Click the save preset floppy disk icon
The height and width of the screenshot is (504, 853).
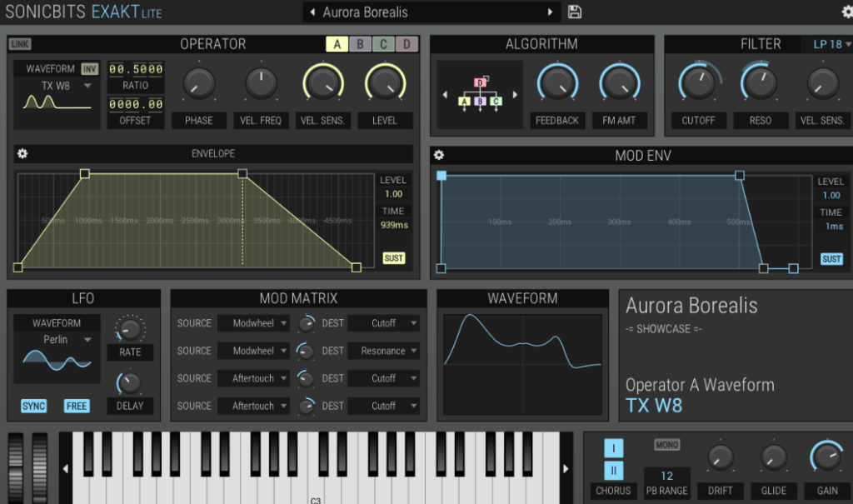[x=575, y=12]
